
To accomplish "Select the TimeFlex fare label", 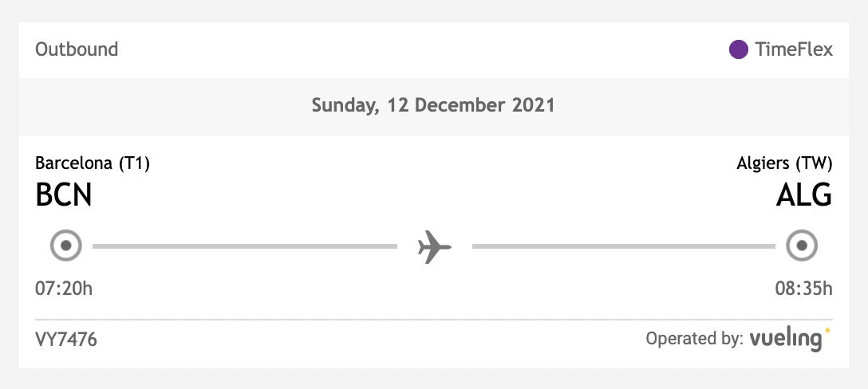I will [794, 49].
